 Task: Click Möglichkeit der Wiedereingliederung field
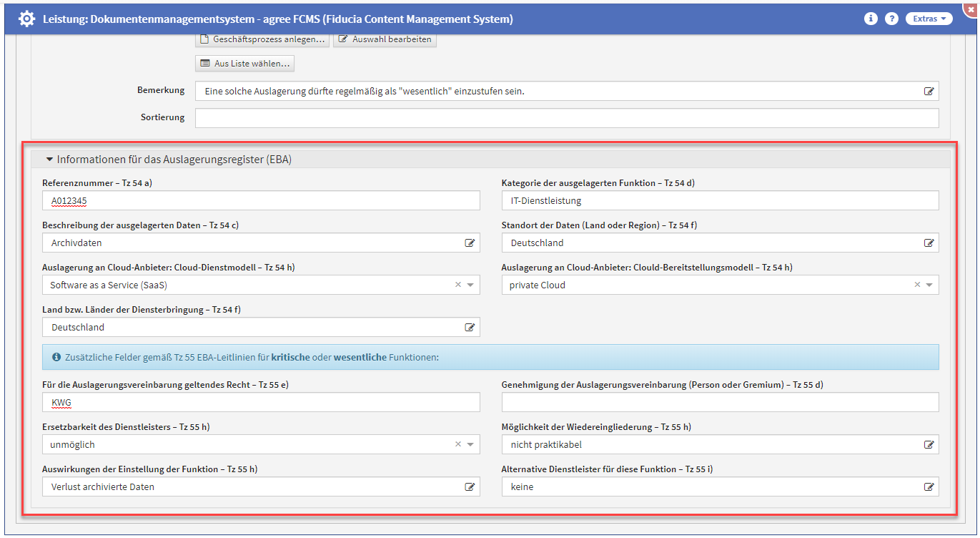721,444
